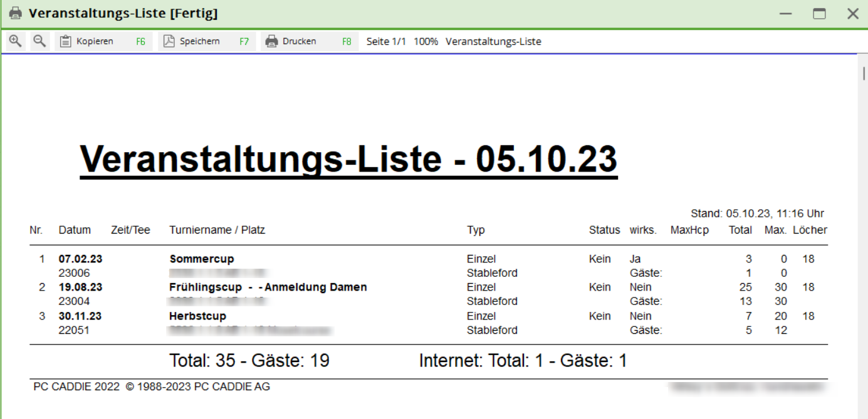This screenshot has width=868, height=419.
Task: Zoom out with the magnifier minus icon
Action: click(39, 41)
